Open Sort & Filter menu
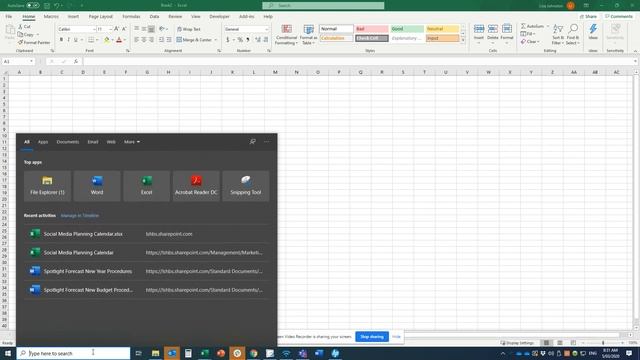Screen dimensions: 640x360 click(558, 34)
